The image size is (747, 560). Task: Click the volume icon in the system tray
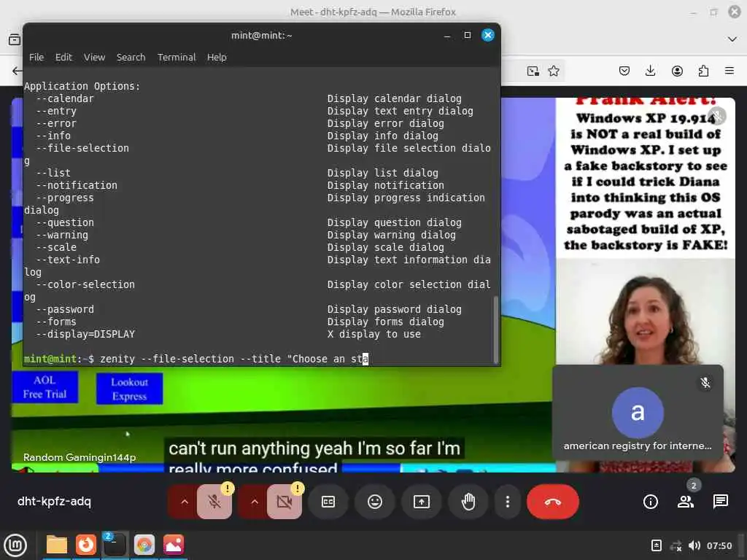pyautogui.click(x=694, y=545)
